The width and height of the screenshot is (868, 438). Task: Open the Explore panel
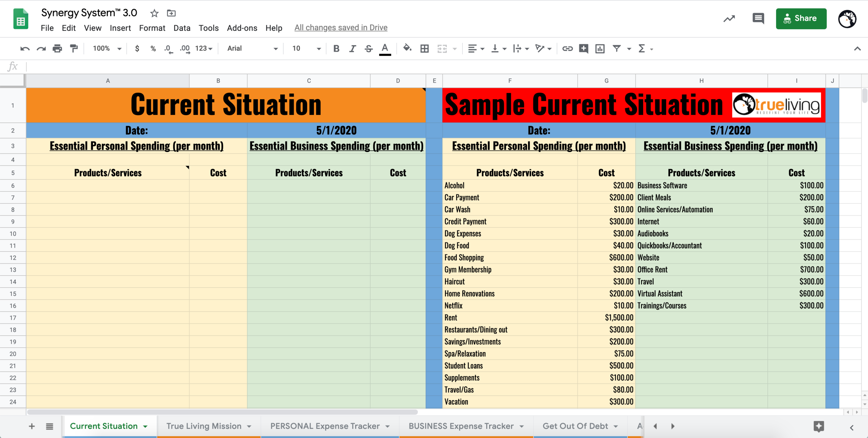tap(818, 426)
